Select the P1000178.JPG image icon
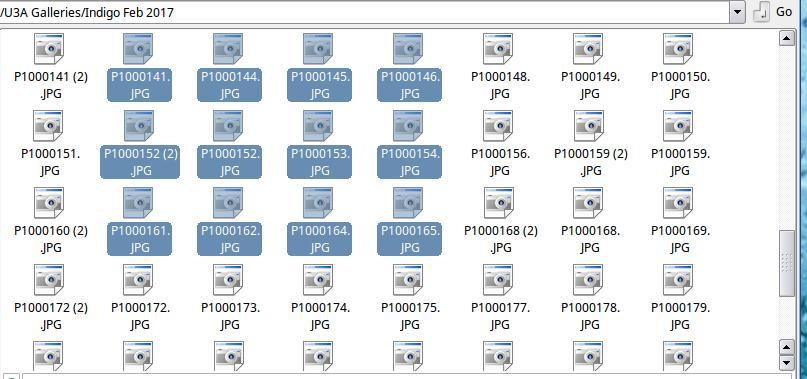Screen dimensions: 807x379 pos(589,280)
